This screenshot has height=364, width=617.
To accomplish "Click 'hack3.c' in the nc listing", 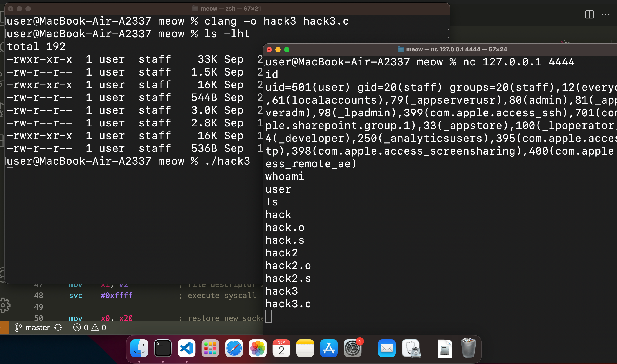I will pos(288,304).
